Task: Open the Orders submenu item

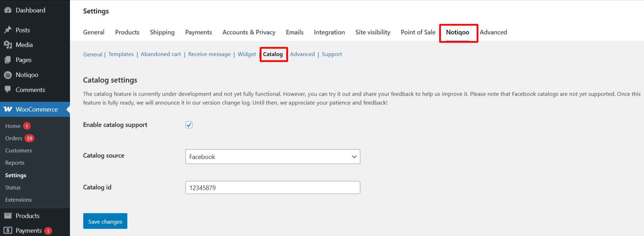Action: pos(14,138)
